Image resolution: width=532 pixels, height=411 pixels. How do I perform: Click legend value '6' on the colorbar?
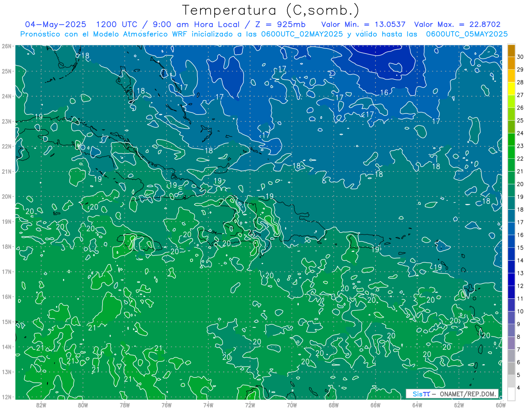[519, 362]
